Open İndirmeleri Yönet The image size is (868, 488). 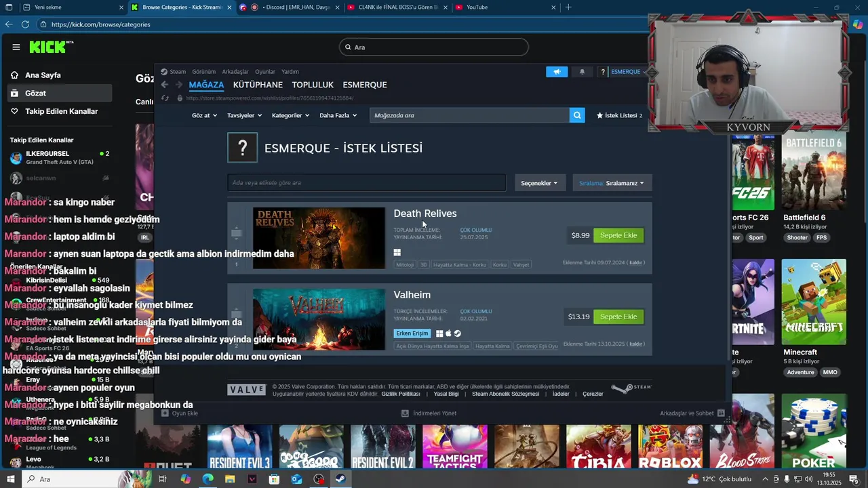coord(429,413)
